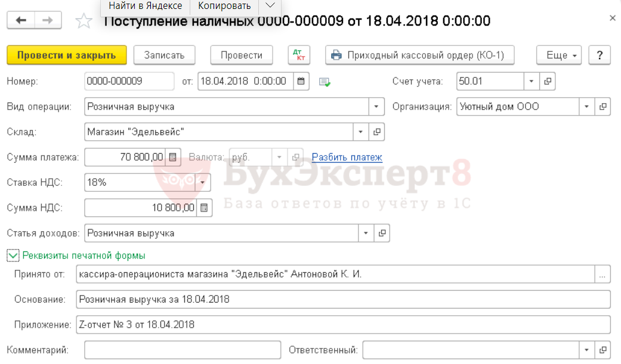Expand Вид операции dropdown list
621x364 pixels.
(x=376, y=107)
